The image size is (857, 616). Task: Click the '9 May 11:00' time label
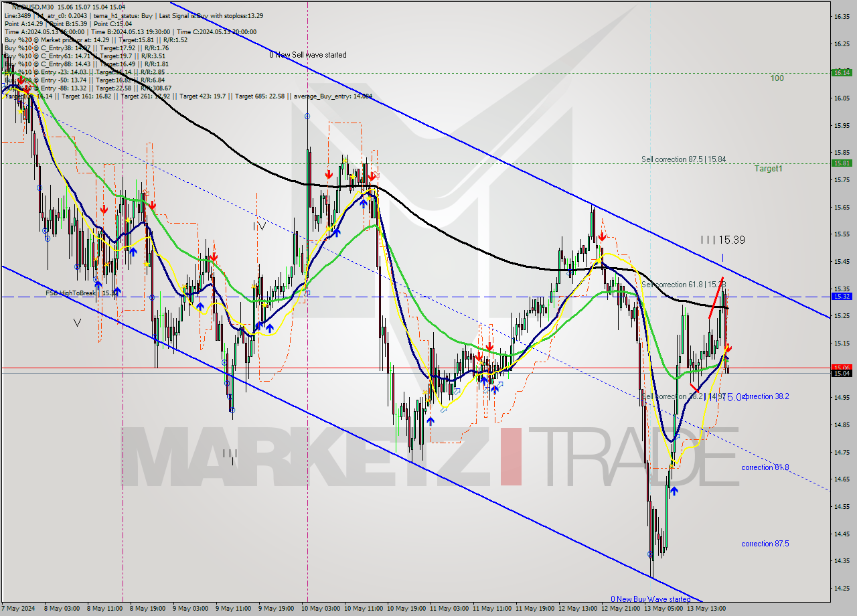pos(234,609)
